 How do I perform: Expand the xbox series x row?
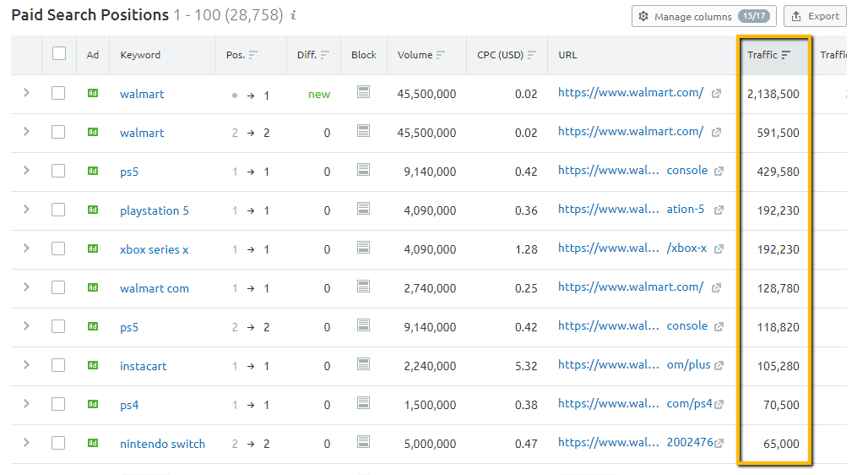pyautogui.click(x=26, y=248)
